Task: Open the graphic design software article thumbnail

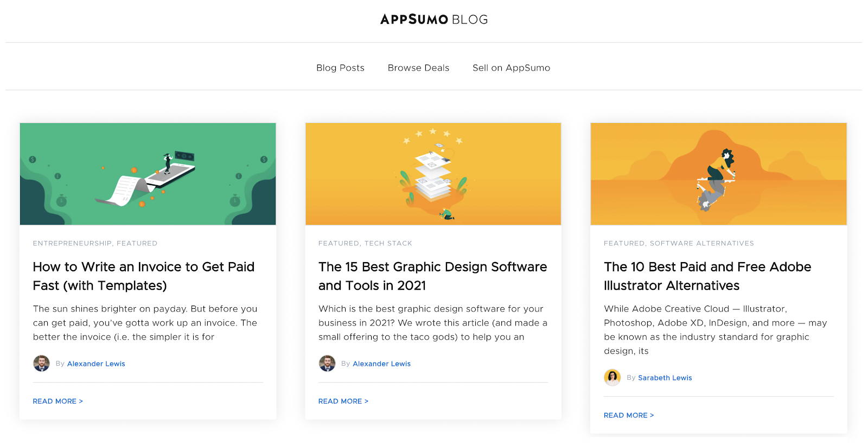Action: 433,174
